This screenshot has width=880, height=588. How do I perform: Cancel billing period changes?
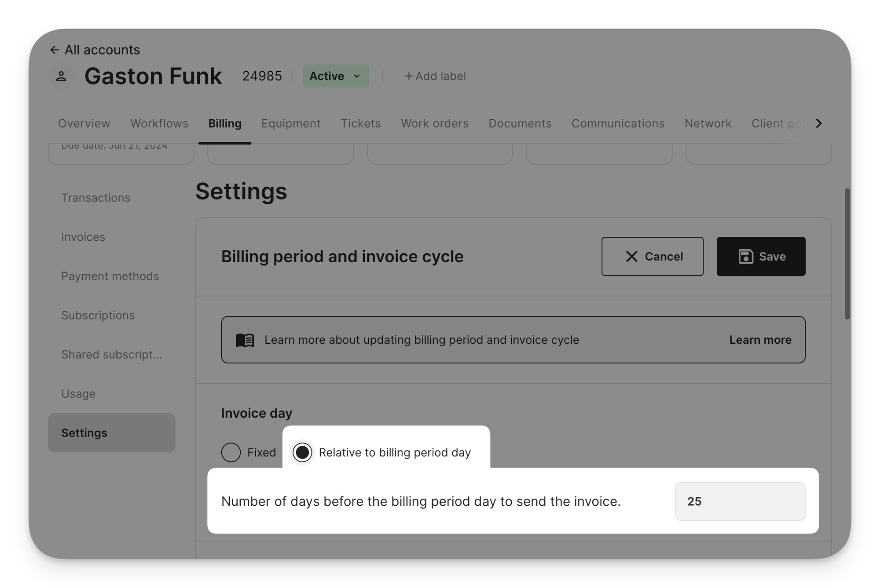click(x=652, y=257)
